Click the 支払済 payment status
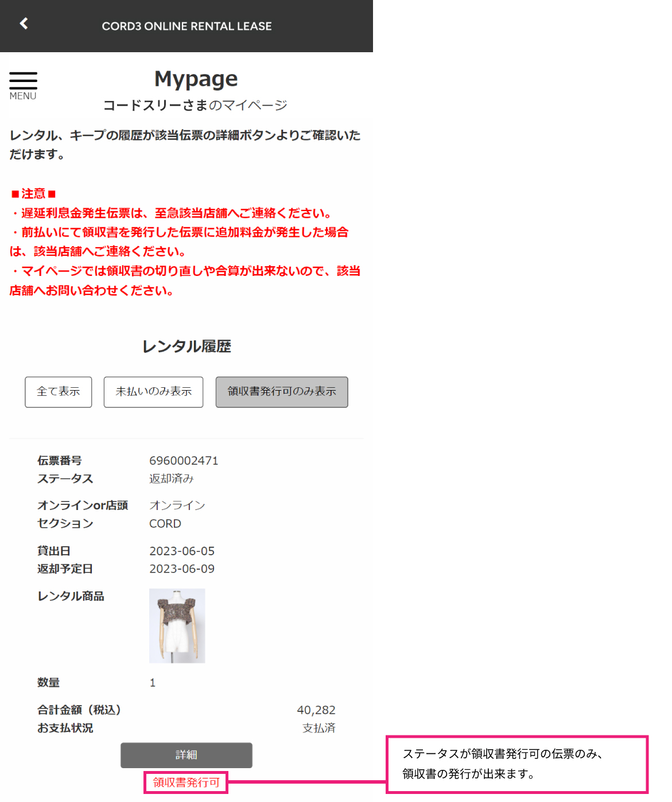The width and height of the screenshot is (672, 802). tap(318, 728)
